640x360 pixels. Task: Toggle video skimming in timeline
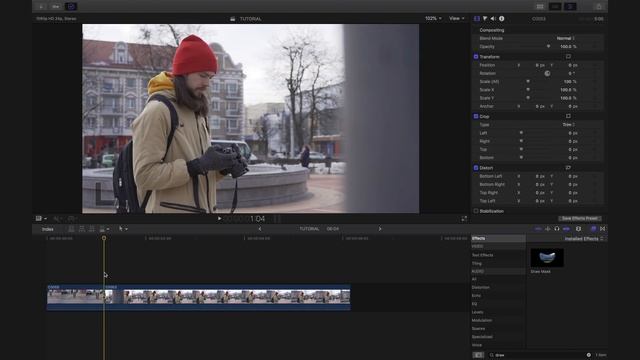tap(538, 229)
